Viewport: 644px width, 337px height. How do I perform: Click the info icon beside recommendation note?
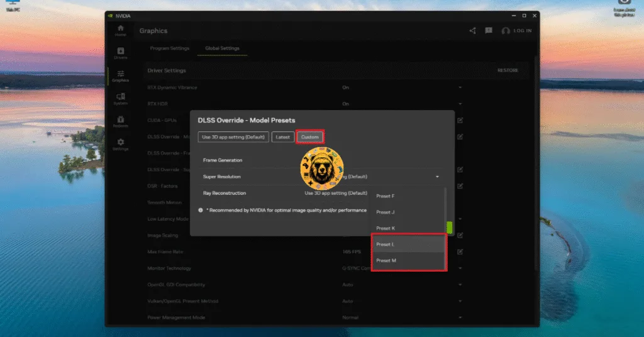coord(201,210)
